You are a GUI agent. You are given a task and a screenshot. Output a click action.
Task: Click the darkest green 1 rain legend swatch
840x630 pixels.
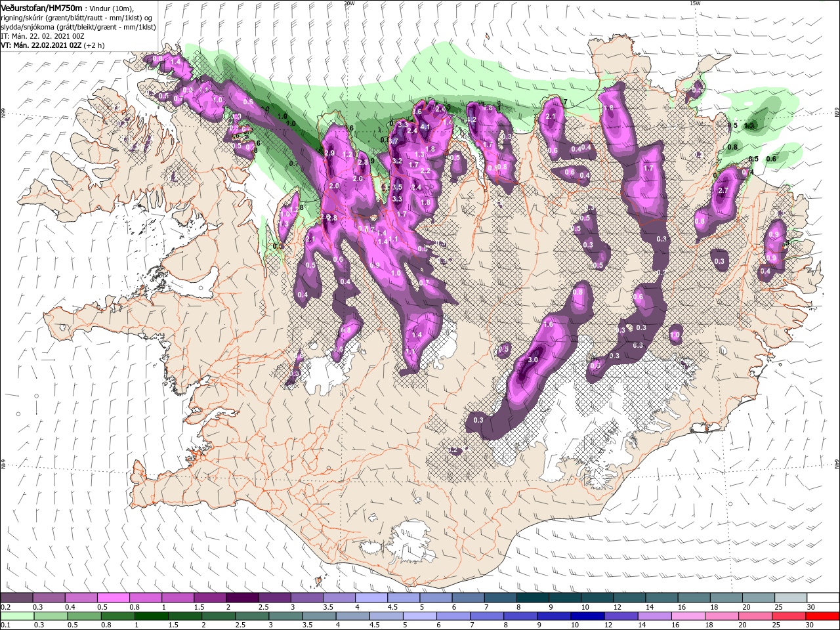click(153, 616)
